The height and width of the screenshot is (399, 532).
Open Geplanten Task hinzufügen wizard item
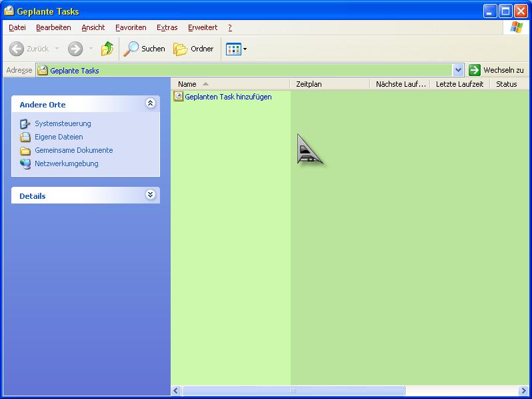pos(227,97)
